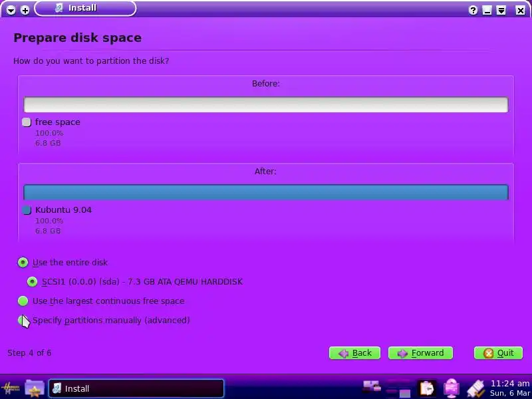
Task: Click the free space legend color square
Action: pyautogui.click(x=27, y=122)
